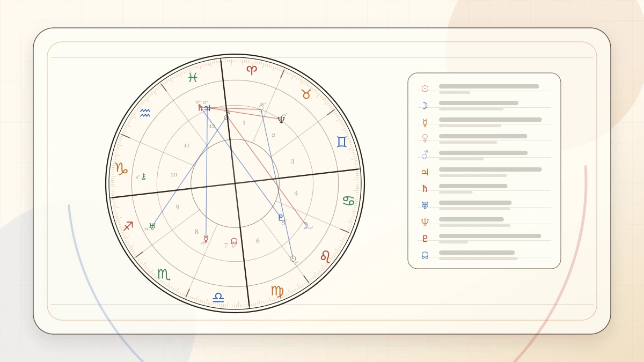The width and height of the screenshot is (644, 362).
Task: Click the red Saturn glyph inside the chart
Action: pyautogui.click(x=201, y=108)
